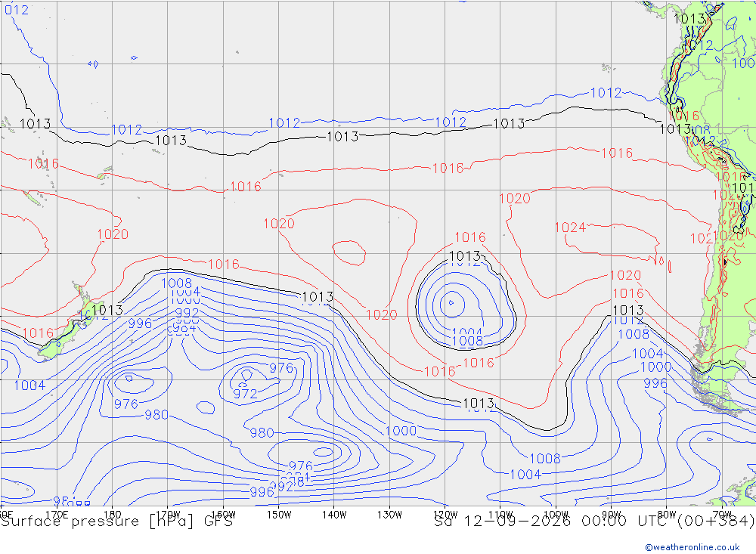Click the weatheronline.co.uk copyright link

(x=692, y=547)
